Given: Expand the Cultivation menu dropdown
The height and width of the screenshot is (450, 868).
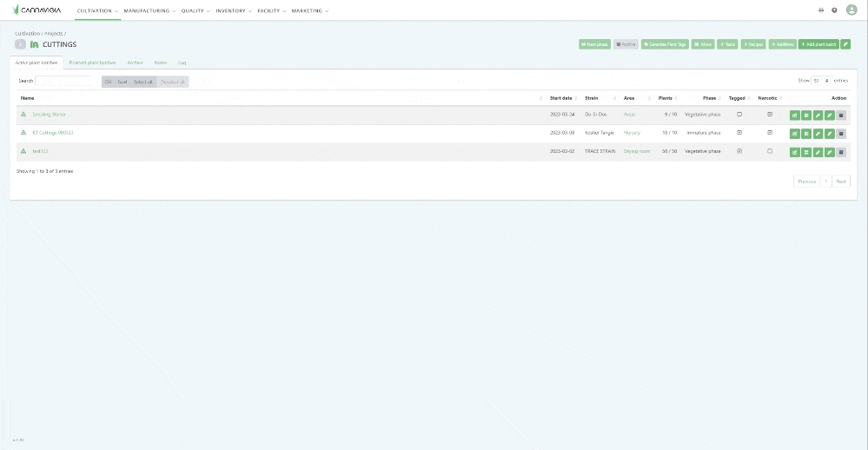Looking at the screenshot, I should tap(96, 10).
